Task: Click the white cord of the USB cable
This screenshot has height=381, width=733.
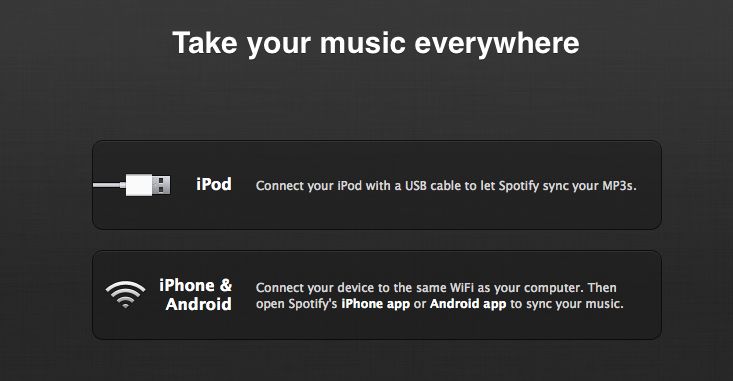Action: pyautogui.click(x=109, y=186)
